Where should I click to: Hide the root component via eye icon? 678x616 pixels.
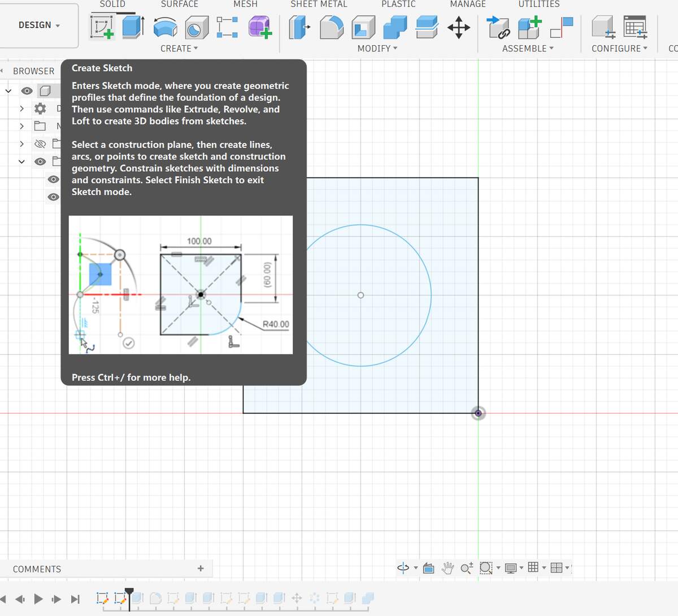coord(27,90)
